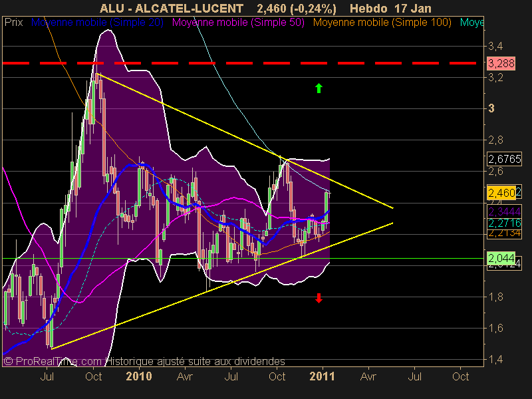The height and width of the screenshot is (399, 532).
Task: Click the purple 2,3444 moving average label
Action: coord(504,211)
